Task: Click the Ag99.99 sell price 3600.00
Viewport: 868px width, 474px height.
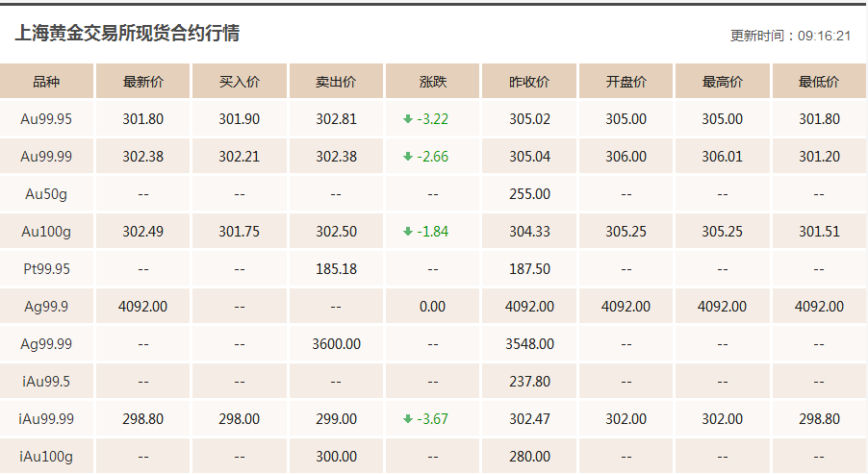Action: click(x=336, y=344)
